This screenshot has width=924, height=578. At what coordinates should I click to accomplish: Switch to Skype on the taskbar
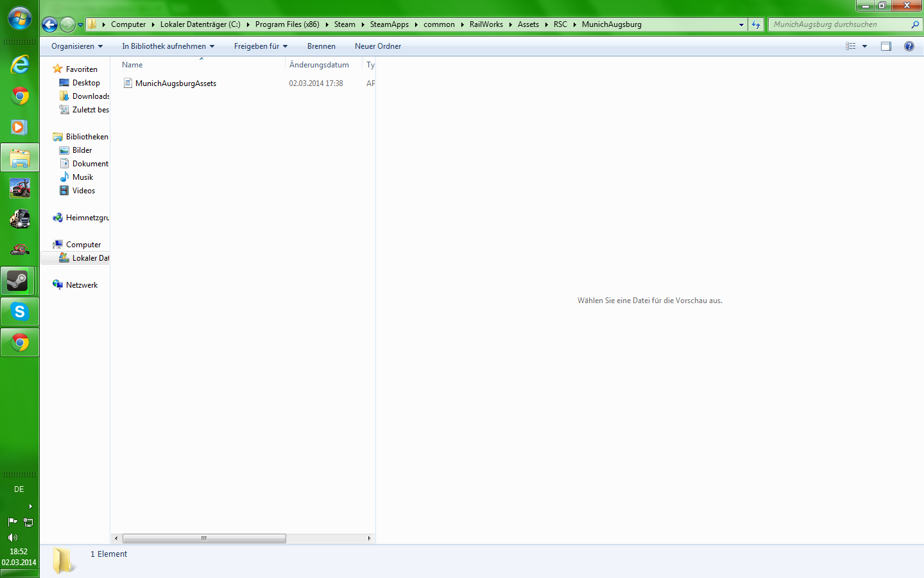point(20,312)
